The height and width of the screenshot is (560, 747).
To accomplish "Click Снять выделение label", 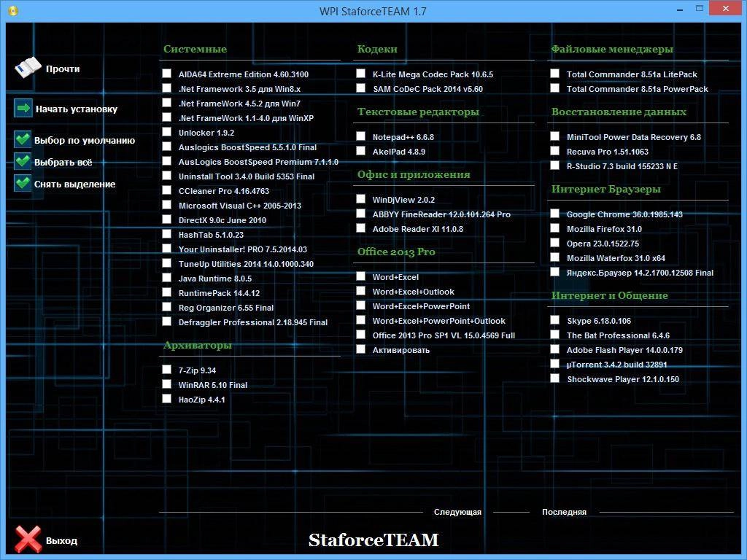I will pos(75,184).
